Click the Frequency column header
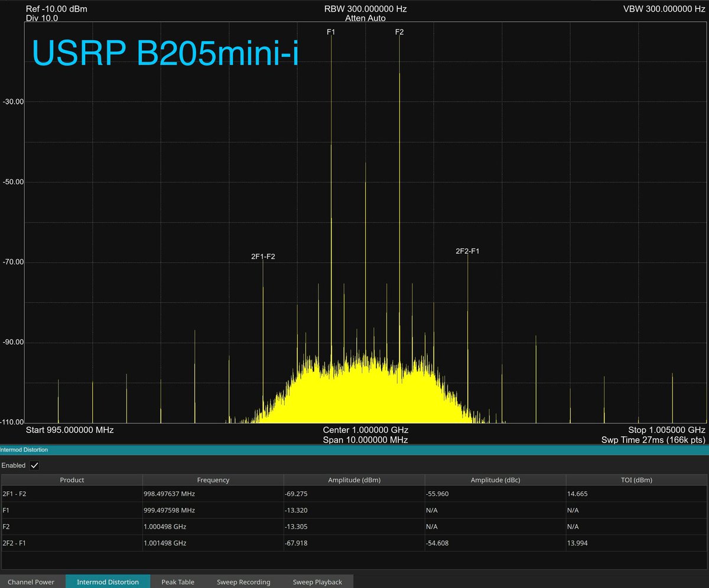The width and height of the screenshot is (709, 588). 213,480
